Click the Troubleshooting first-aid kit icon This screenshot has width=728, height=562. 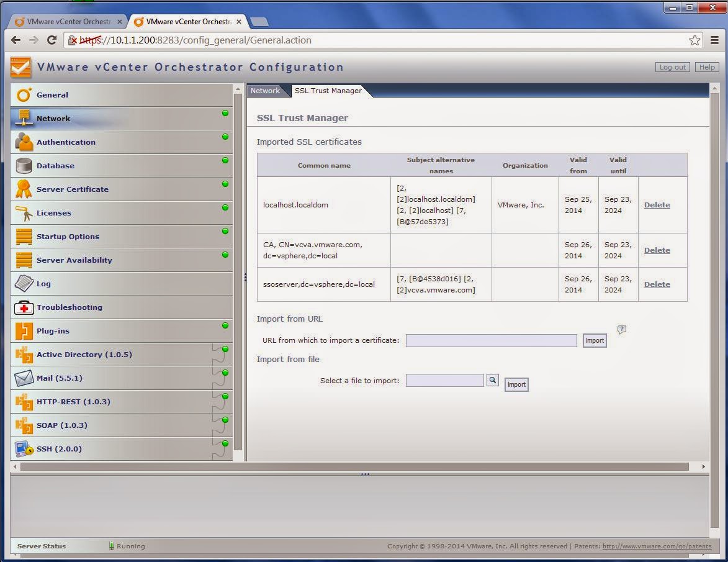tap(24, 307)
